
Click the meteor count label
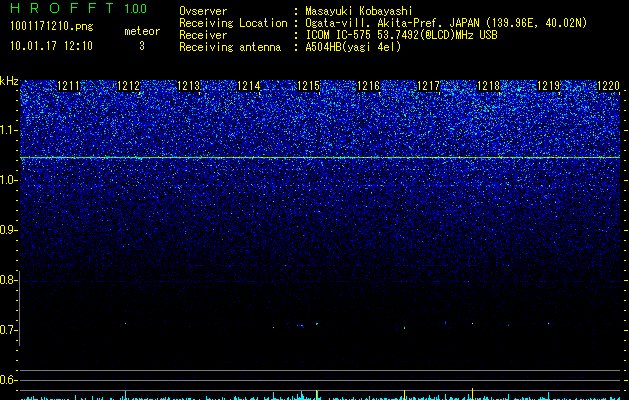point(142,31)
